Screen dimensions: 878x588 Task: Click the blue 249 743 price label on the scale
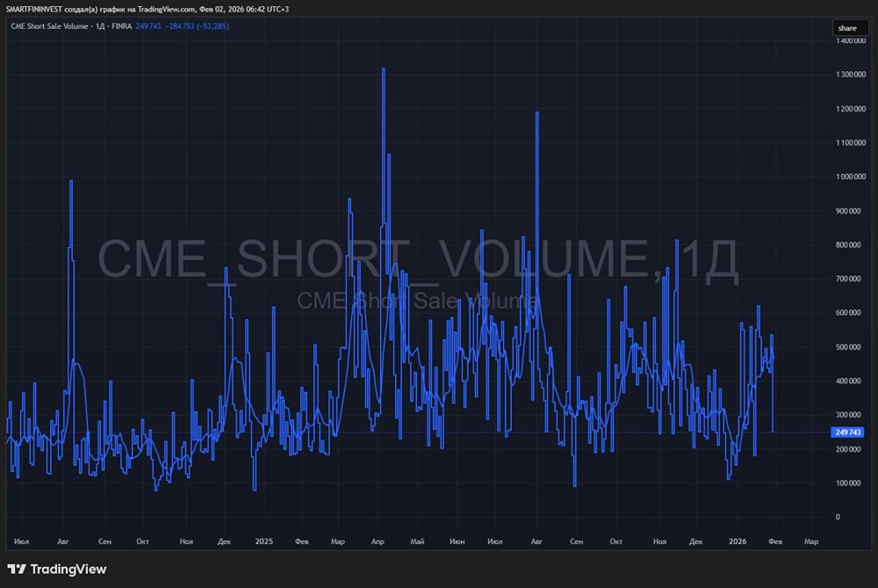(x=847, y=432)
